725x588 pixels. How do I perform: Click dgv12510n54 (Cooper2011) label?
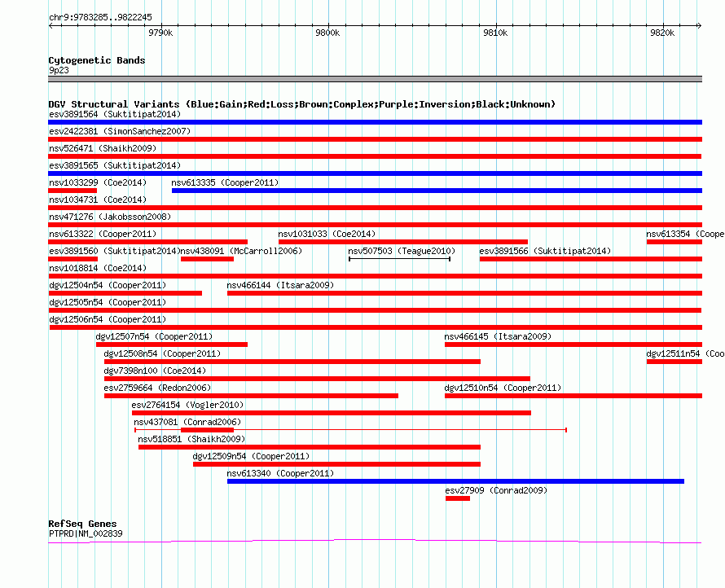pyautogui.click(x=503, y=388)
